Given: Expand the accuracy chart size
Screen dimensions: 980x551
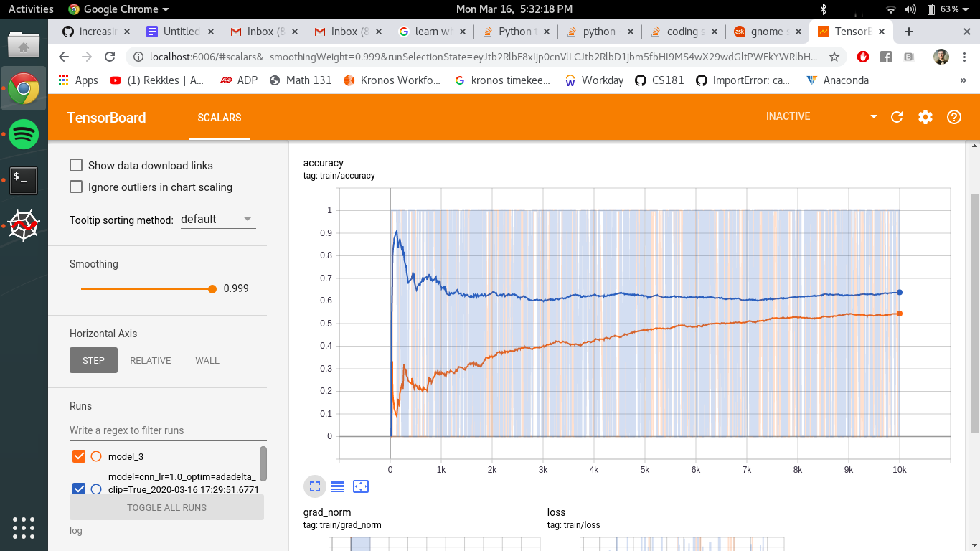Looking at the screenshot, I should pos(314,486).
